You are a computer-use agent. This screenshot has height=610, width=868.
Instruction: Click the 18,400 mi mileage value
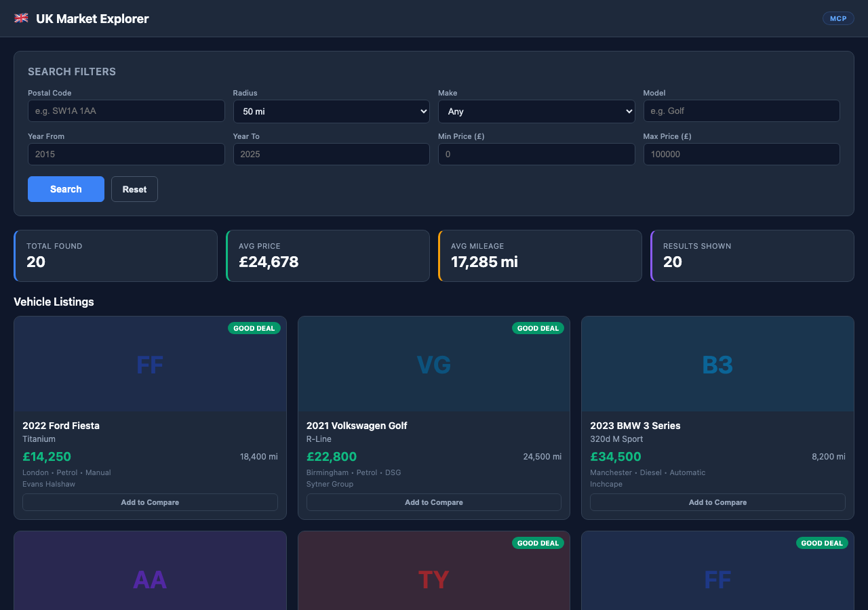[x=259, y=457]
